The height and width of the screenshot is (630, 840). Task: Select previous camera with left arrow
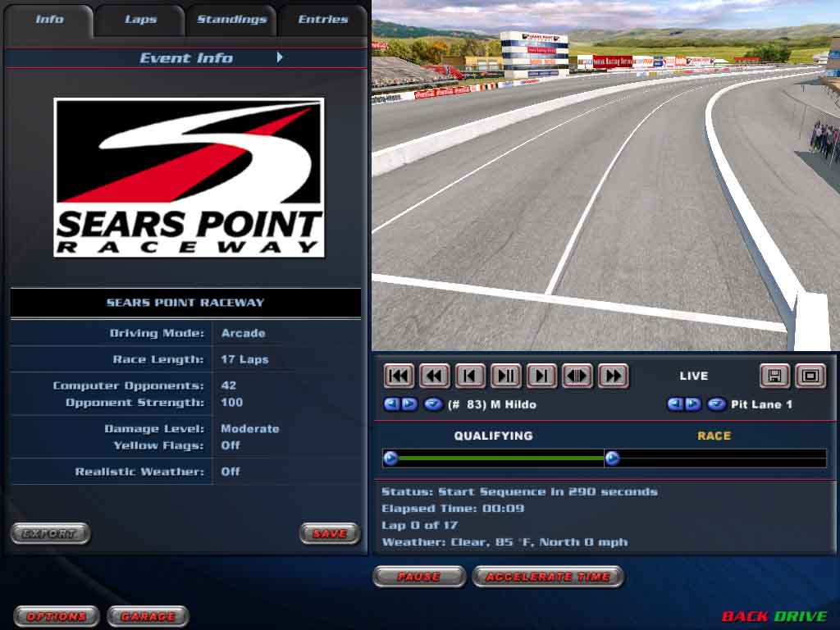click(x=674, y=404)
